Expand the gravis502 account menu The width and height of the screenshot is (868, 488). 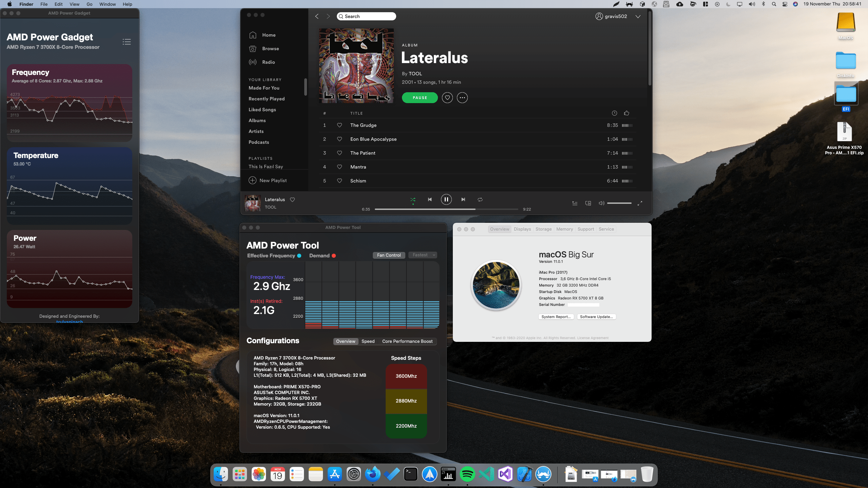638,16
